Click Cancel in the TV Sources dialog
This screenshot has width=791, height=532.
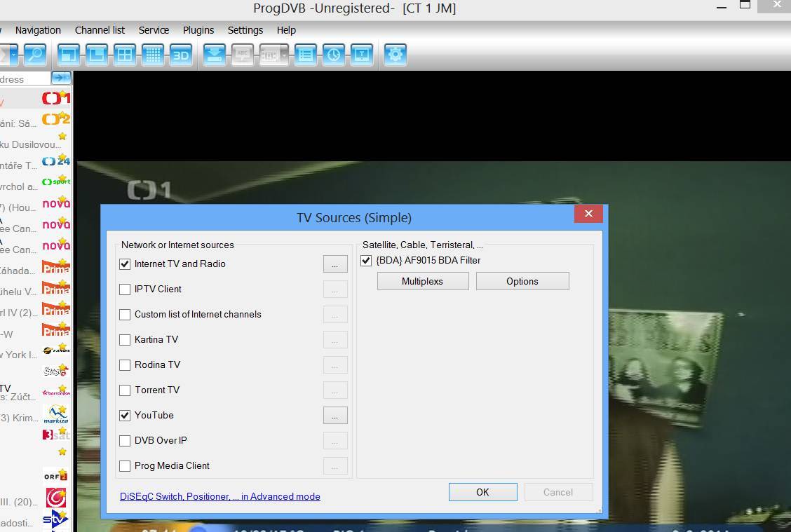point(558,492)
